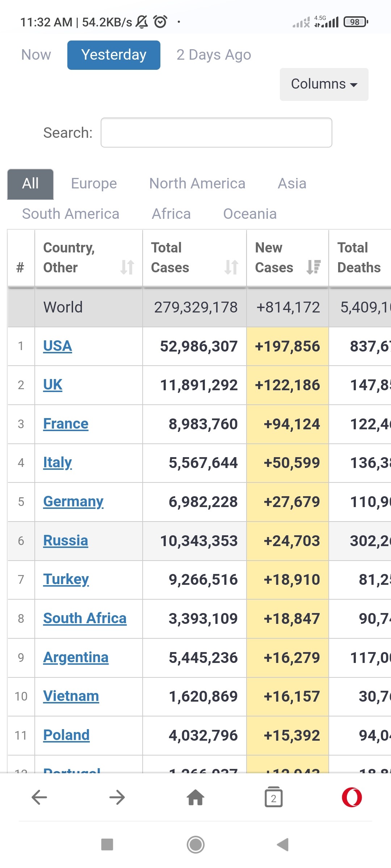Filter table by North America
Image resolution: width=391 pixels, height=868 pixels.
tap(197, 184)
